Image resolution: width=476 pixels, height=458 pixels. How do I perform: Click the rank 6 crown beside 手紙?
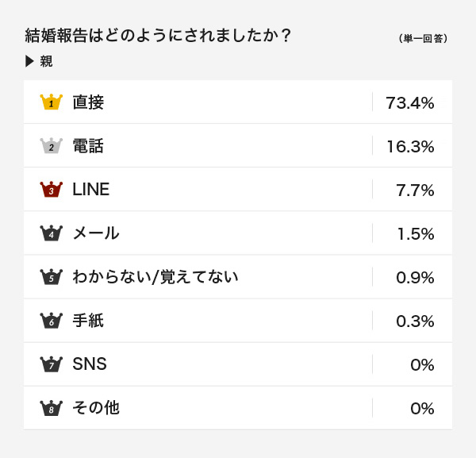[x=52, y=321]
